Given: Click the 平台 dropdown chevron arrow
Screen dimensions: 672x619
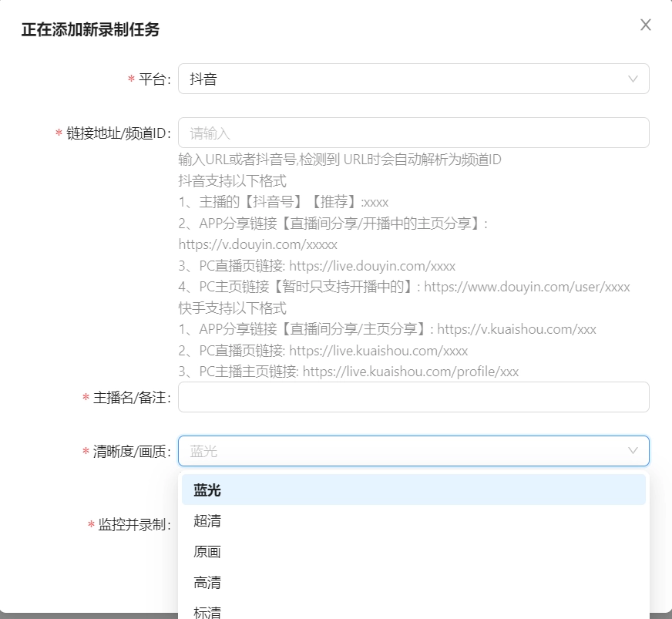Looking at the screenshot, I should click(633, 79).
